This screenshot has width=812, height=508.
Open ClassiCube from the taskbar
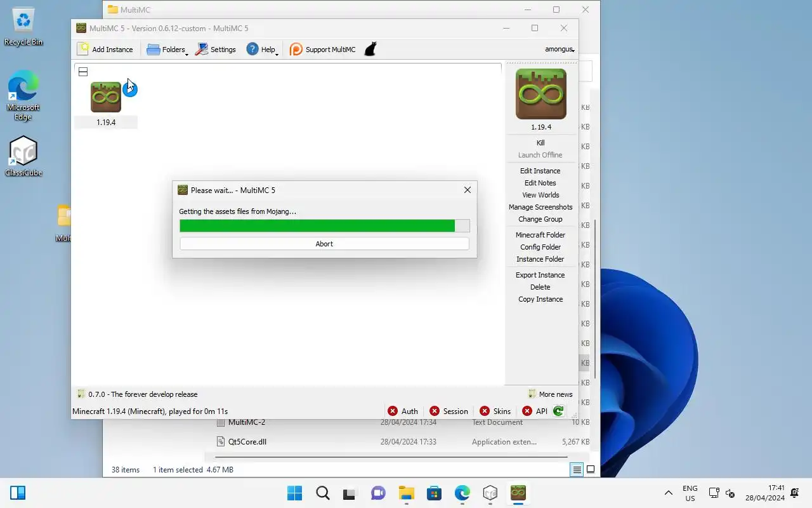coord(490,493)
